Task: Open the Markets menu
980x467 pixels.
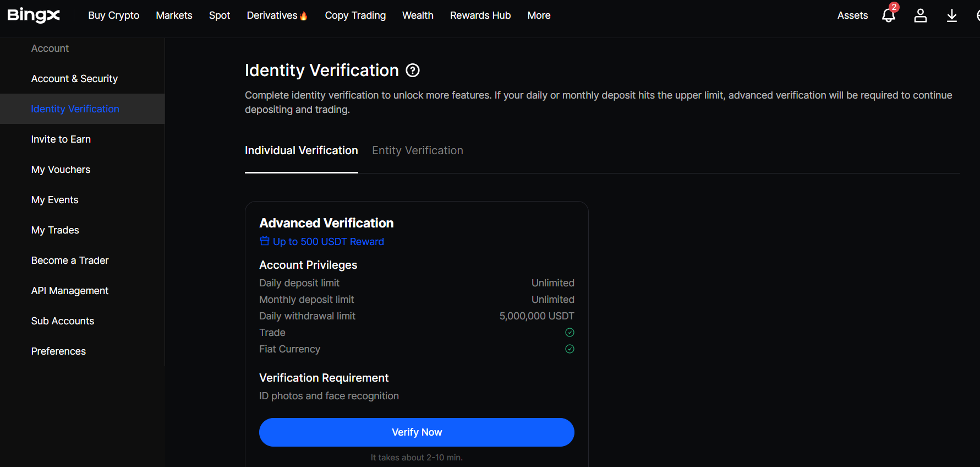Action: [x=174, y=15]
